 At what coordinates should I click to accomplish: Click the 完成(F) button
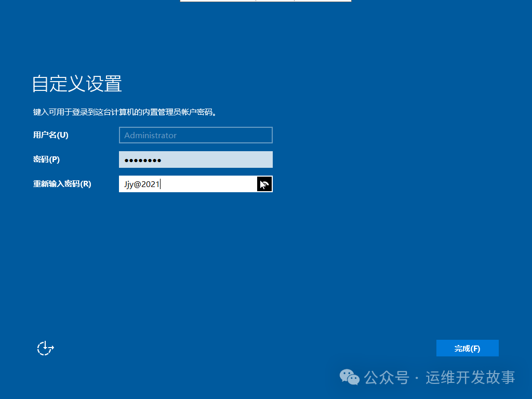coord(467,348)
